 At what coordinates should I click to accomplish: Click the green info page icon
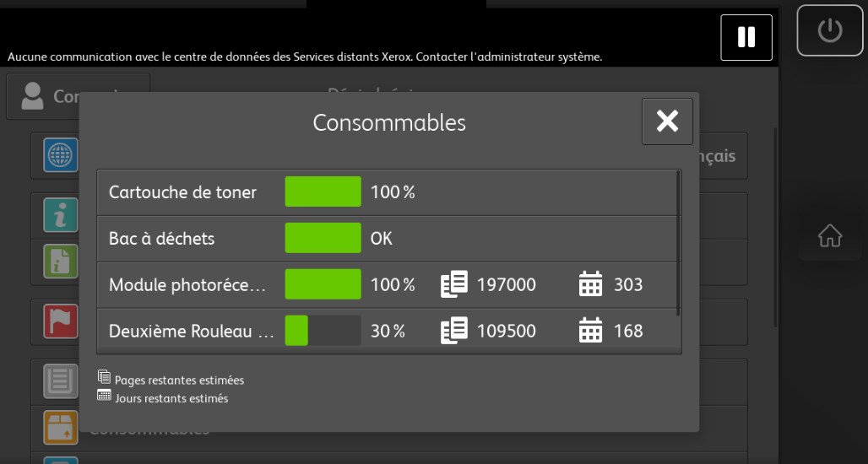coord(61,262)
